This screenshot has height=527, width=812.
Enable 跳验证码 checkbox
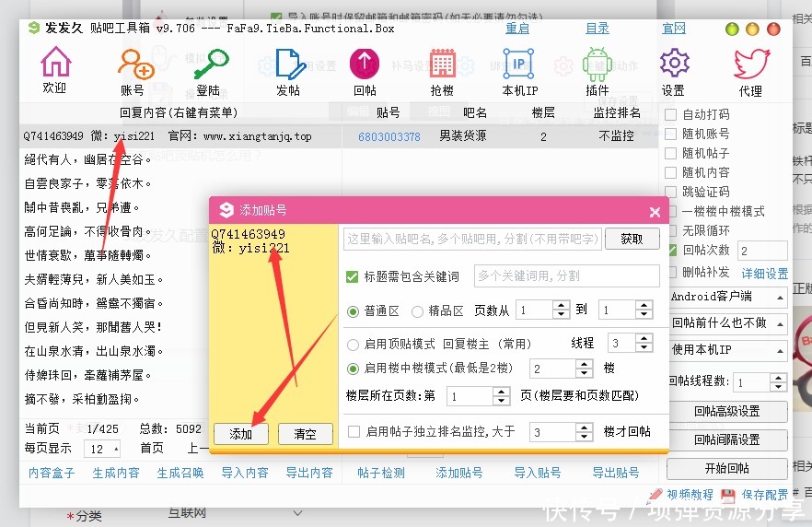point(670,192)
